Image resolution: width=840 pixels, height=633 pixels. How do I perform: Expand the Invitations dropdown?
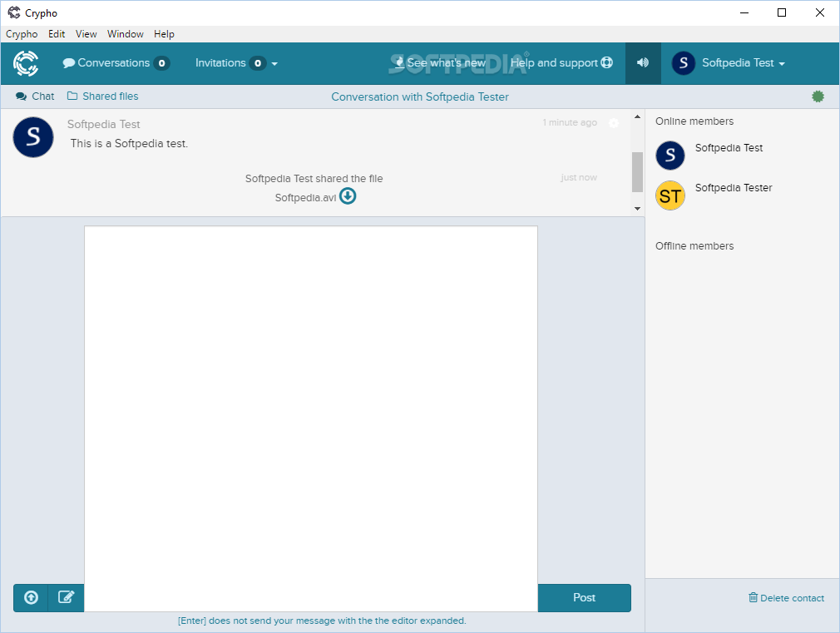pos(236,63)
